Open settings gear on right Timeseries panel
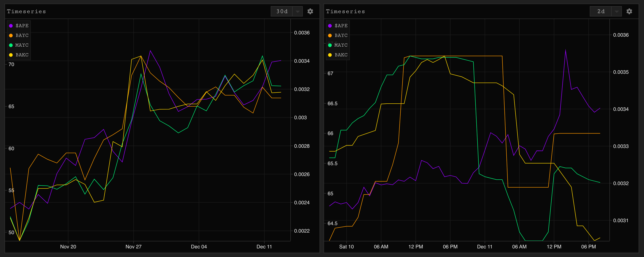The height and width of the screenshot is (257, 644). coord(629,11)
